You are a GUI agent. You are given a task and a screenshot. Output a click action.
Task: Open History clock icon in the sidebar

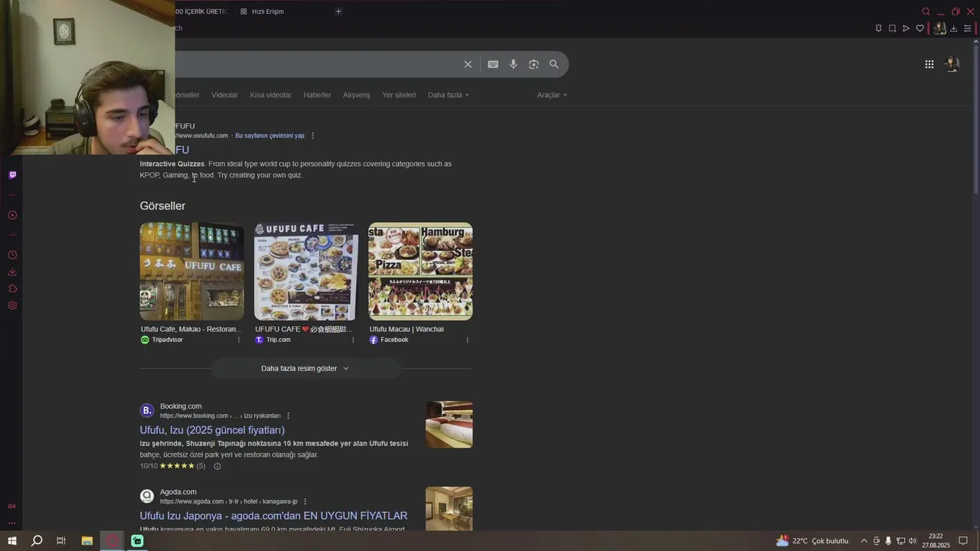[x=12, y=255]
